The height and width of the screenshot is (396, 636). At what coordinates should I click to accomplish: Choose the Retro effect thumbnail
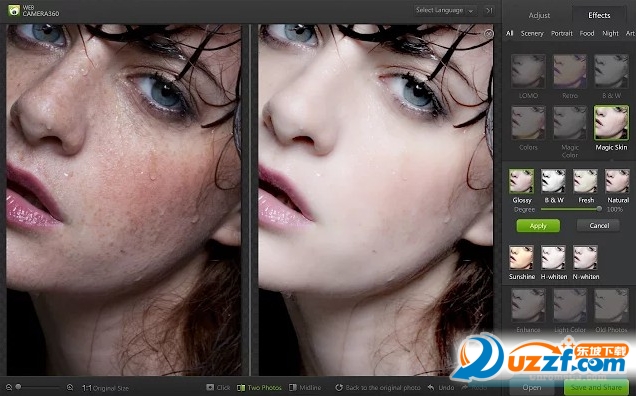(570, 71)
